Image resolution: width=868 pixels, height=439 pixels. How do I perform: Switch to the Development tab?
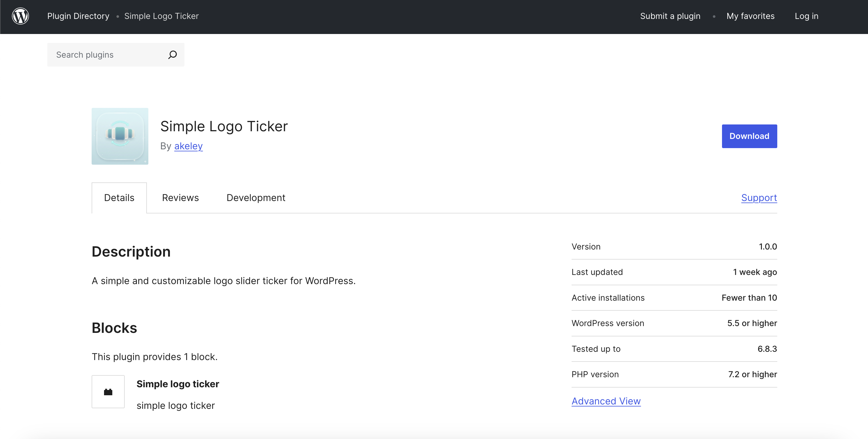point(256,198)
